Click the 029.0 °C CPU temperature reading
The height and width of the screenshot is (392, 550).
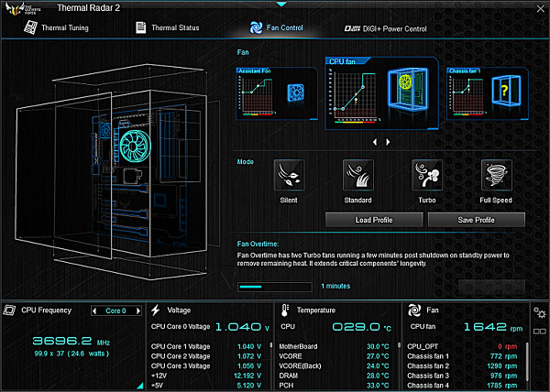[x=361, y=327]
